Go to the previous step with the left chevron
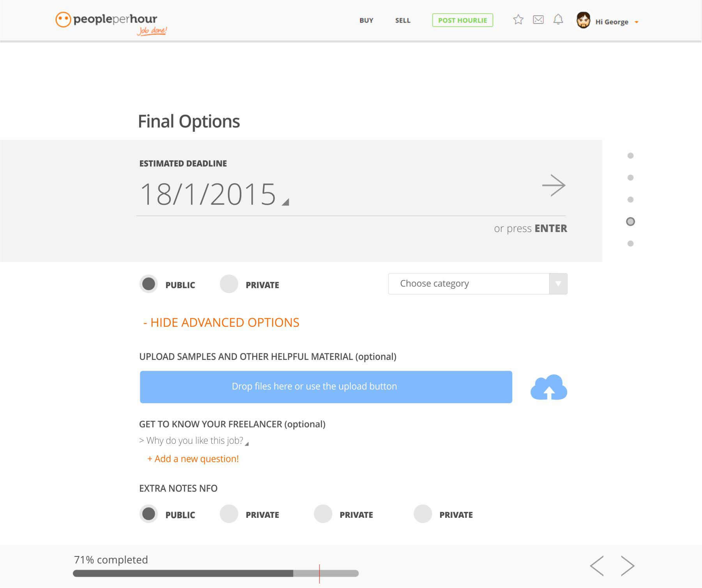Viewport: 702px width, 588px height. [x=597, y=566]
